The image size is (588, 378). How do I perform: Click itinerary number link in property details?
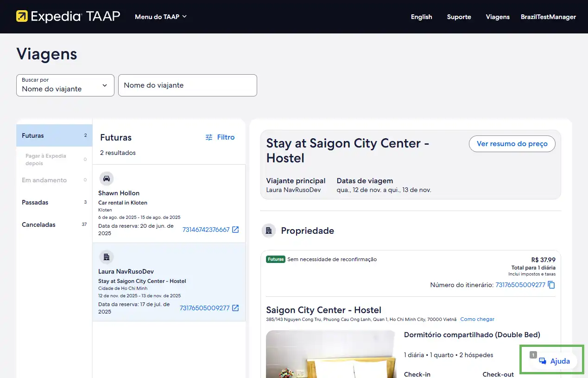[520, 285]
